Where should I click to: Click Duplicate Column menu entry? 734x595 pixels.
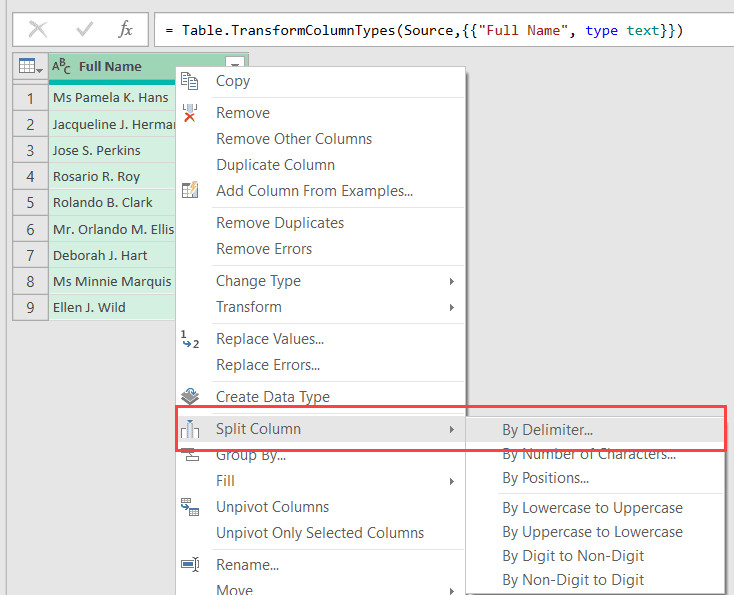[x=275, y=165]
